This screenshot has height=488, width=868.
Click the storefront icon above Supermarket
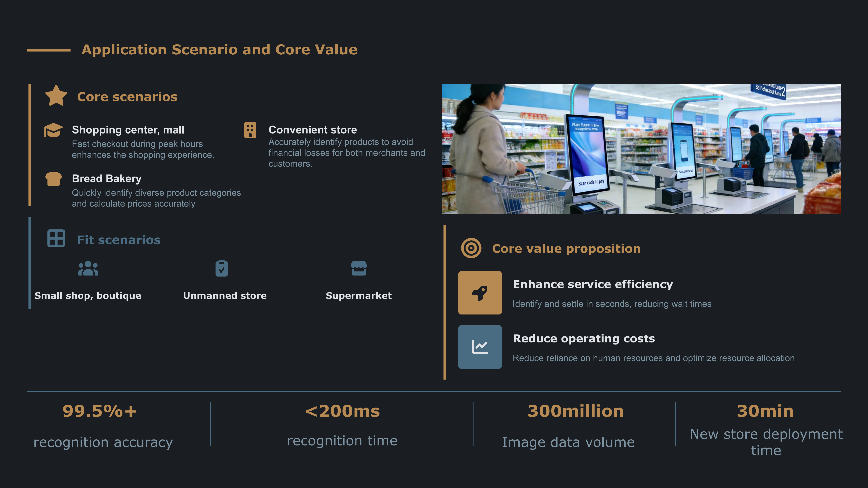(359, 268)
